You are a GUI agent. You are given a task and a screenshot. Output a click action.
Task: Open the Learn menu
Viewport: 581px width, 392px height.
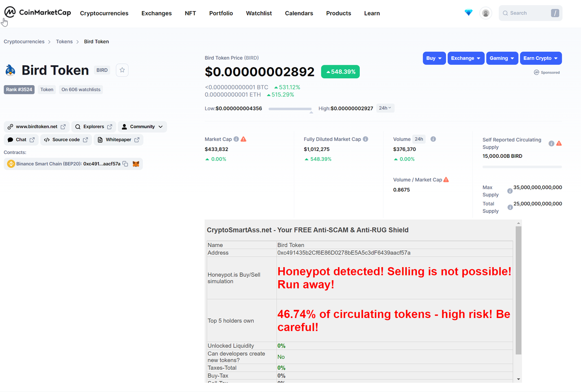(372, 13)
